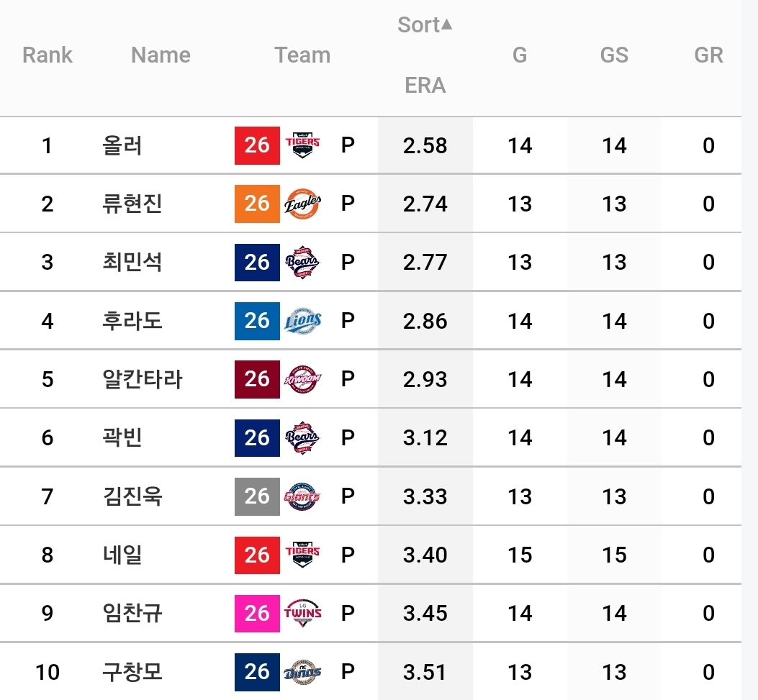The height and width of the screenshot is (700, 758).
Task: Click the Twins team logo
Action: pos(302,613)
